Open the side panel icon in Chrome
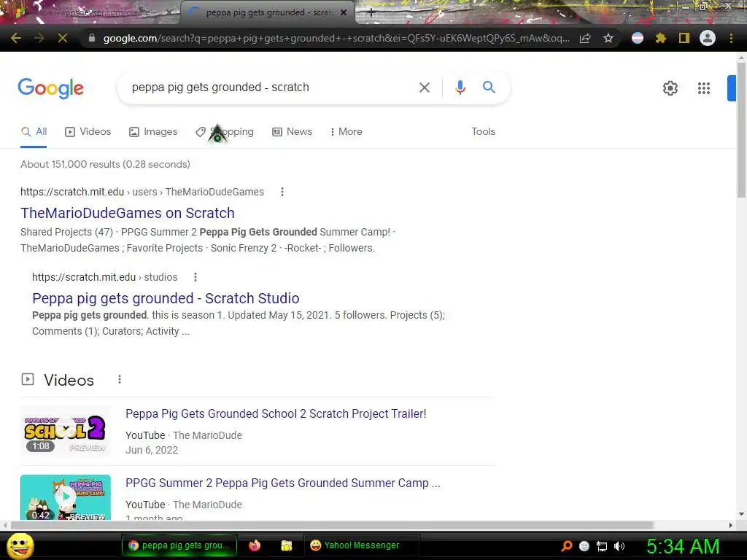Viewport: 747px width, 560px height. pos(684,38)
